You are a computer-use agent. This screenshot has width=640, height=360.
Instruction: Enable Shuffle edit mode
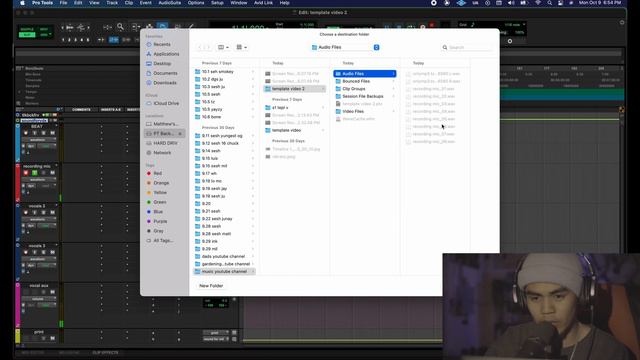pyautogui.click(x=27, y=29)
